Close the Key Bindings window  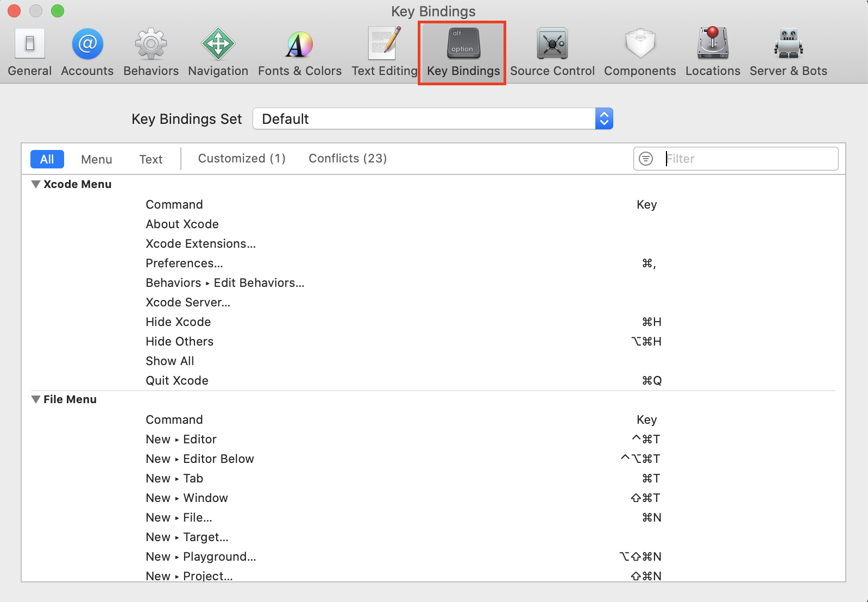14,11
